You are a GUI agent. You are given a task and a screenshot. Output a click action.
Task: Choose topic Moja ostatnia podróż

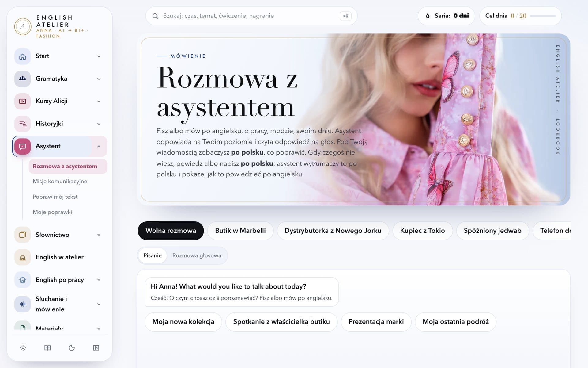pyautogui.click(x=455, y=322)
